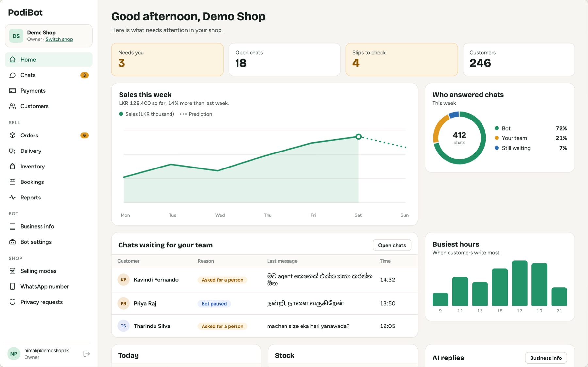Screen dimensions: 588x367
Task: Go to Chats in the sidebar
Action: coord(49,75)
